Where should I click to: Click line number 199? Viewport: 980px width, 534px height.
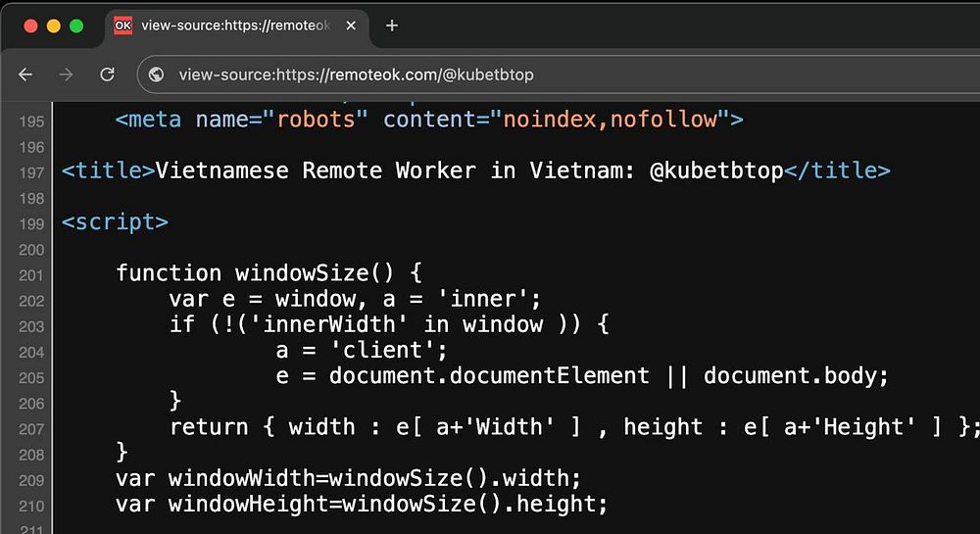(31, 223)
